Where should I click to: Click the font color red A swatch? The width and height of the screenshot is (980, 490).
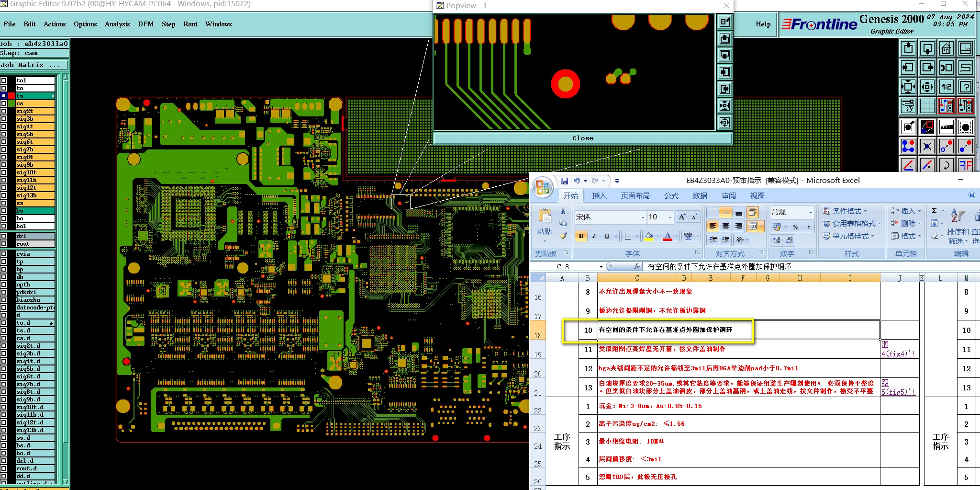[x=668, y=236]
